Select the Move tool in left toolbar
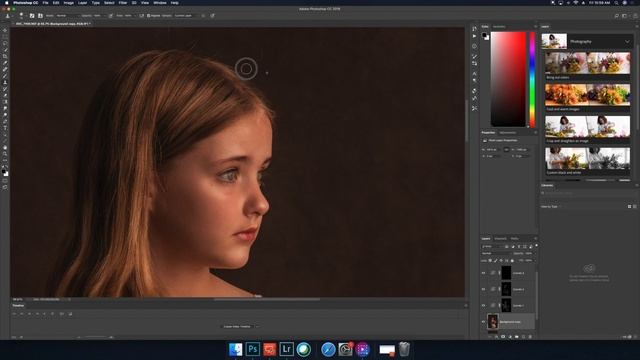The image size is (640, 360). tap(5, 30)
